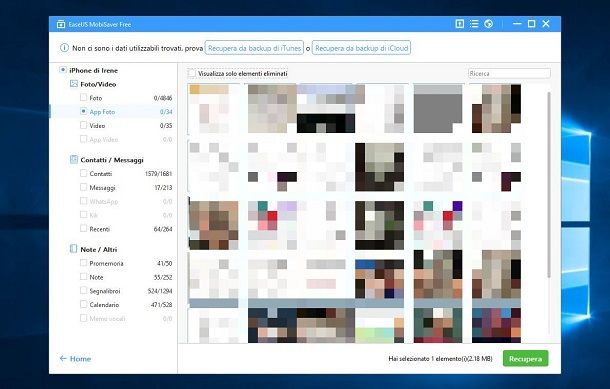The width and height of the screenshot is (610, 389).
Task: Click the info icon beside the warning message
Action: pos(64,48)
